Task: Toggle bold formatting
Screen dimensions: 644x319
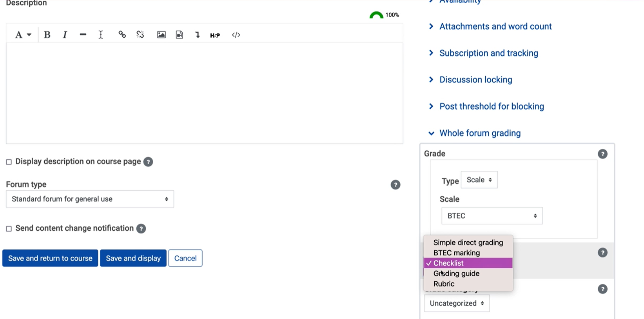Action: point(47,35)
